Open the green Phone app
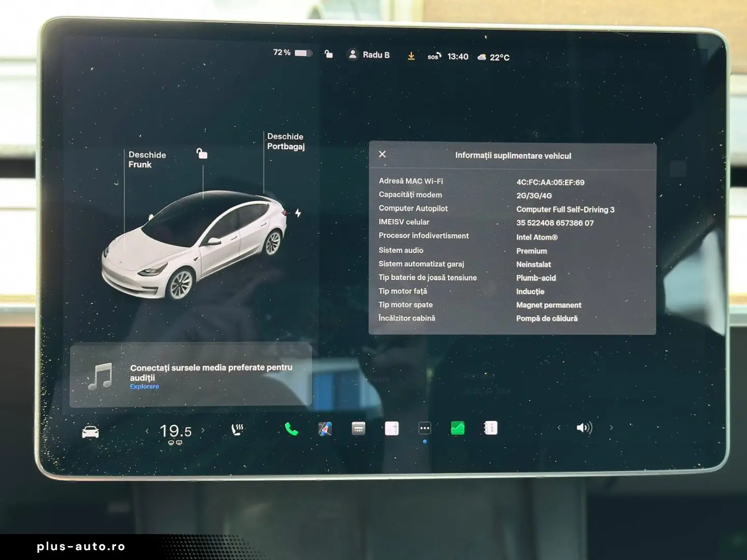This screenshot has width=747, height=560. pos(292,429)
